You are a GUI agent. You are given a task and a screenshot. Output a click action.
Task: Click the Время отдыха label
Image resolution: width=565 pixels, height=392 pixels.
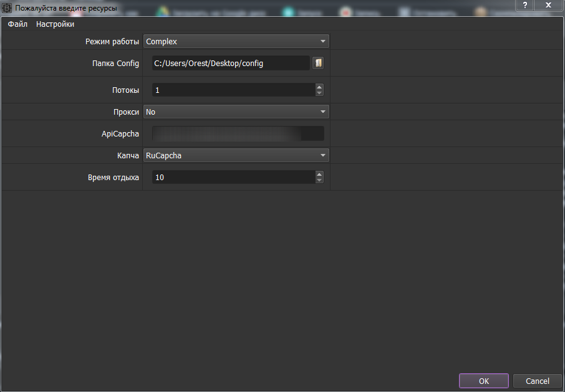click(x=113, y=178)
